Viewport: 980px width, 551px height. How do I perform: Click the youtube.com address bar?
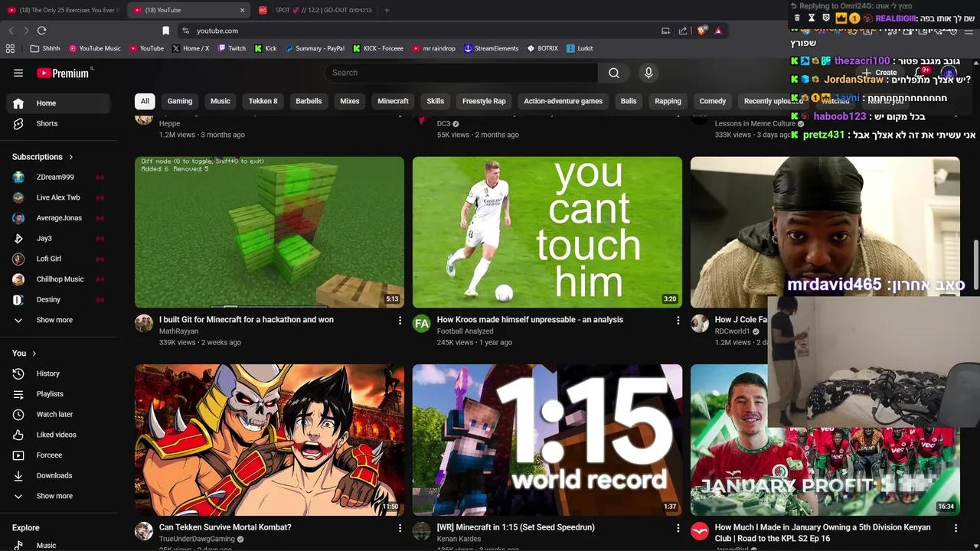(x=421, y=31)
